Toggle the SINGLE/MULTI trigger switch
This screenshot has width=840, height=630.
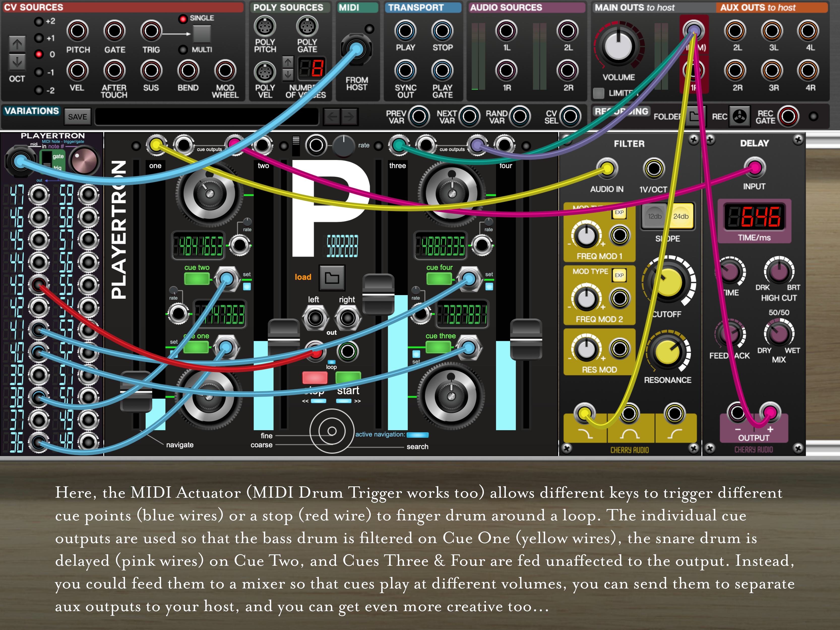pyautogui.click(x=202, y=34)
